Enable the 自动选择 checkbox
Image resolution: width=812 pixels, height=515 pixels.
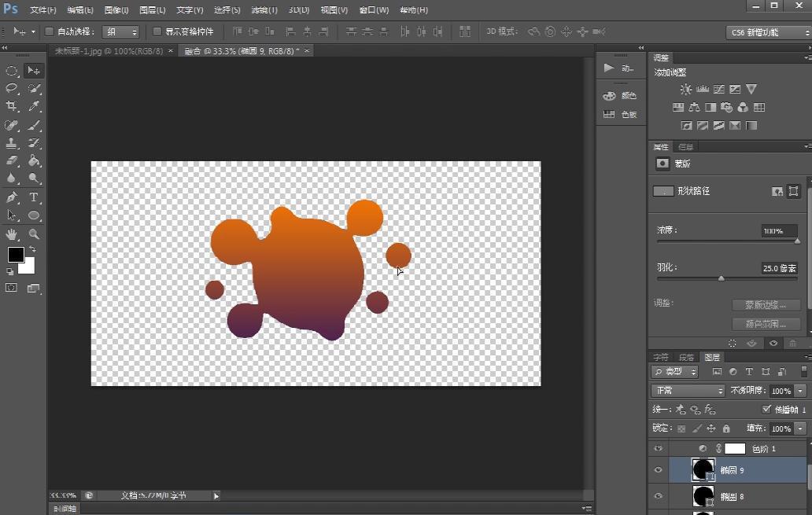50,31
